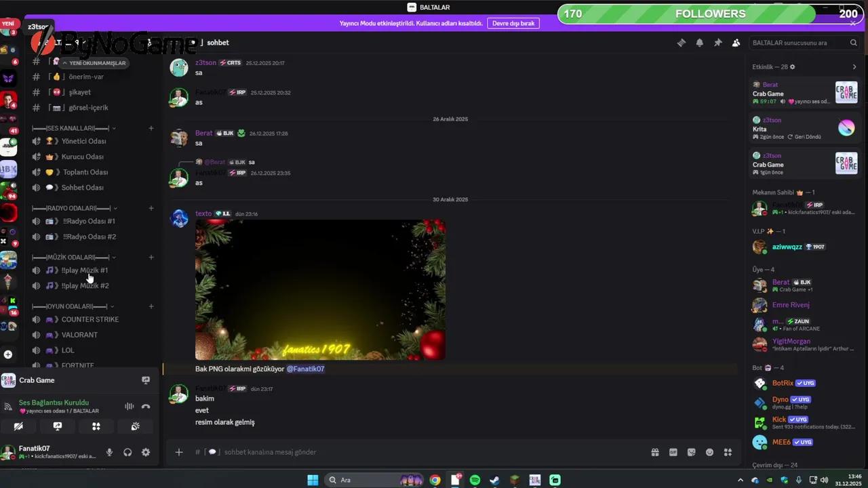Hide the member list icon
868x488 pixels.
736,42
